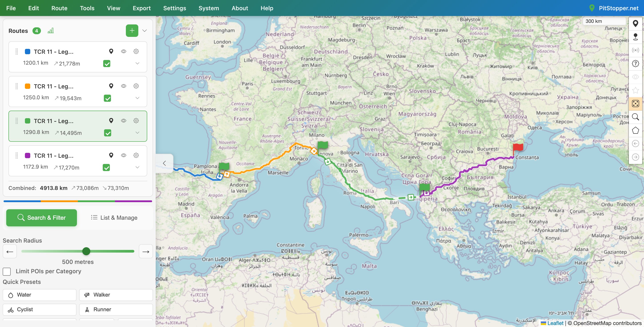Open the map search magnifier tool
Viewport: 644px width, 327px height.
pos(635,117)
